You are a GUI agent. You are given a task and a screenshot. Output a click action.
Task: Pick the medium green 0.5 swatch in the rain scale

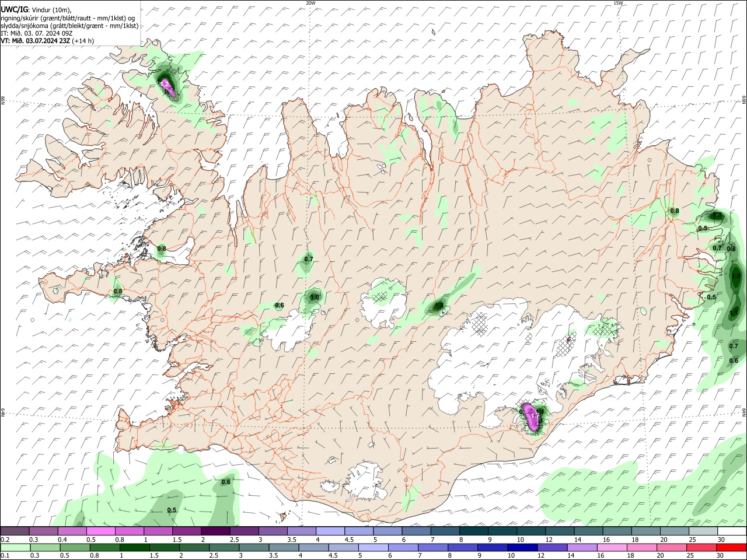pyautogui.click(x=75, y=547)
